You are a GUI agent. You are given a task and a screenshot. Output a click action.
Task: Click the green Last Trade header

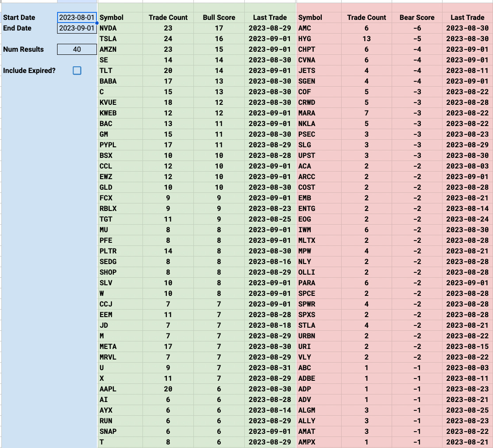(x=270, y=18)
